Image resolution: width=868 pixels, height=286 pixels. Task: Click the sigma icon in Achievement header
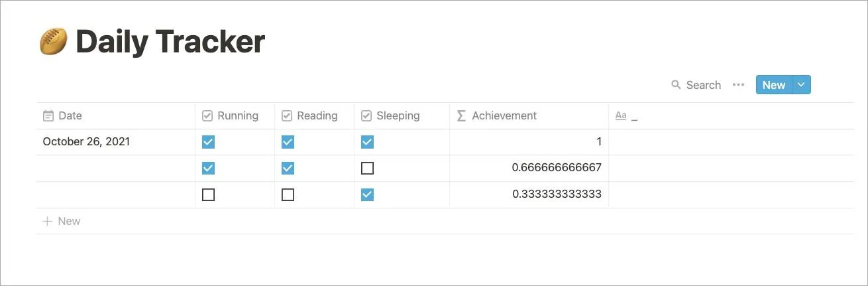pyautogui.click(x=461, y=116)
